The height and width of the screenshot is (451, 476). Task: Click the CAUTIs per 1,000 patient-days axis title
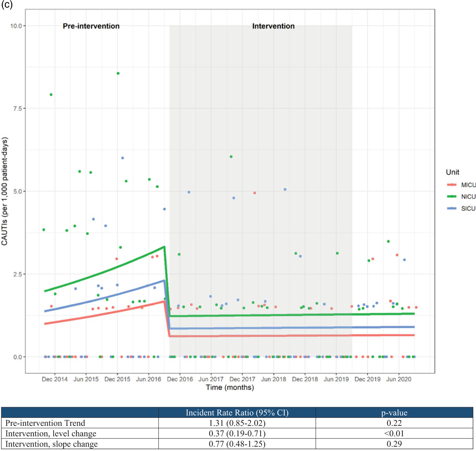coord(4,191)
